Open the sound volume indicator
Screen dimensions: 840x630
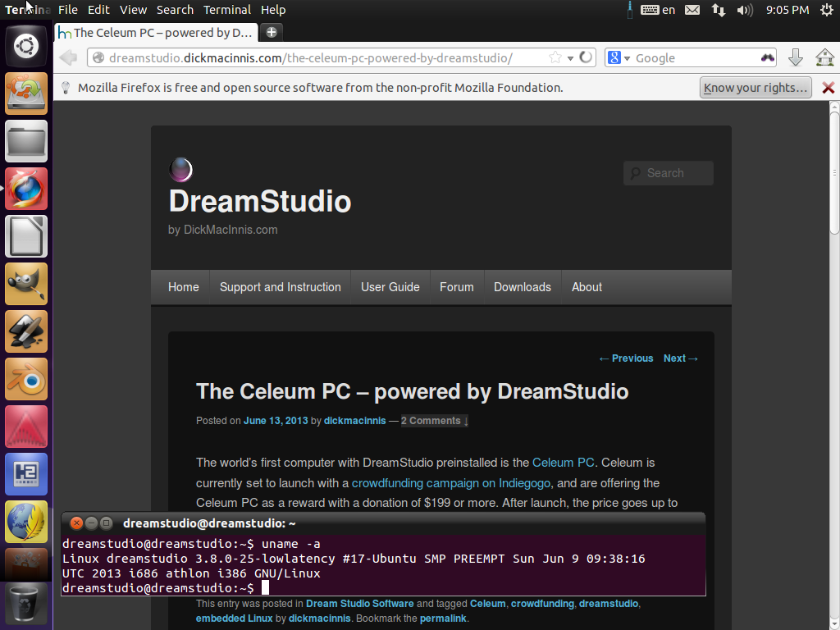pos(745,10)
